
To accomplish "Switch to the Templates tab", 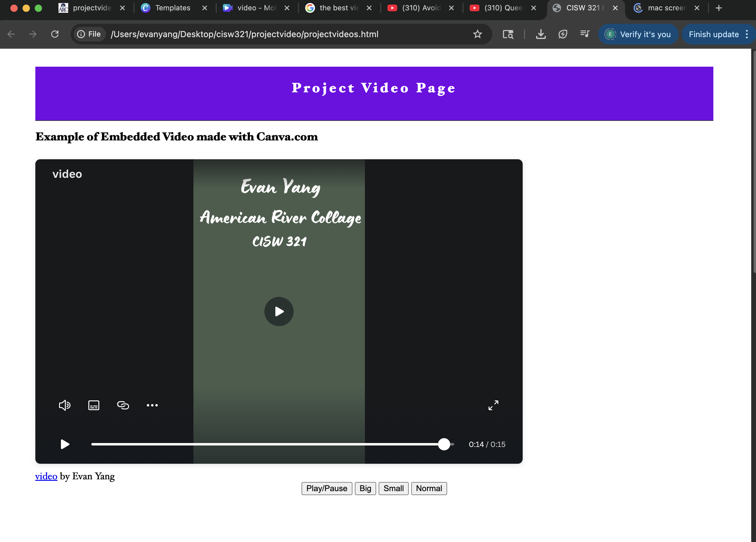I will (x=173, y=8).
